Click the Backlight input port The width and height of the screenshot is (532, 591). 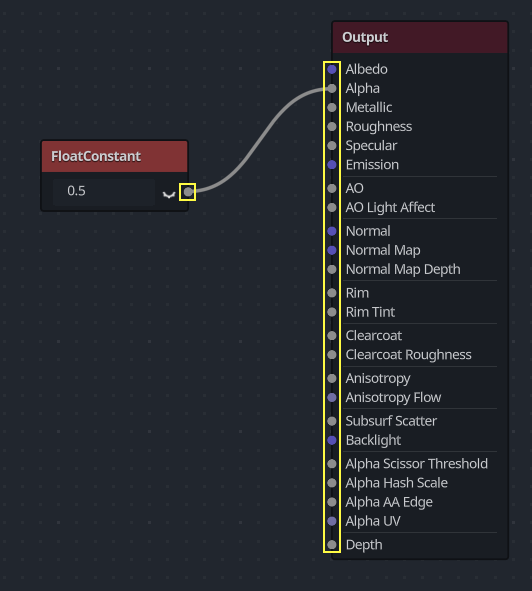tap(332, 440)
